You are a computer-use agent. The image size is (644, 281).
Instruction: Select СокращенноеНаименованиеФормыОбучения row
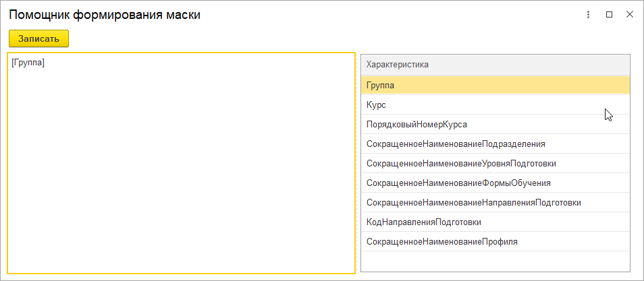point(495,183)
